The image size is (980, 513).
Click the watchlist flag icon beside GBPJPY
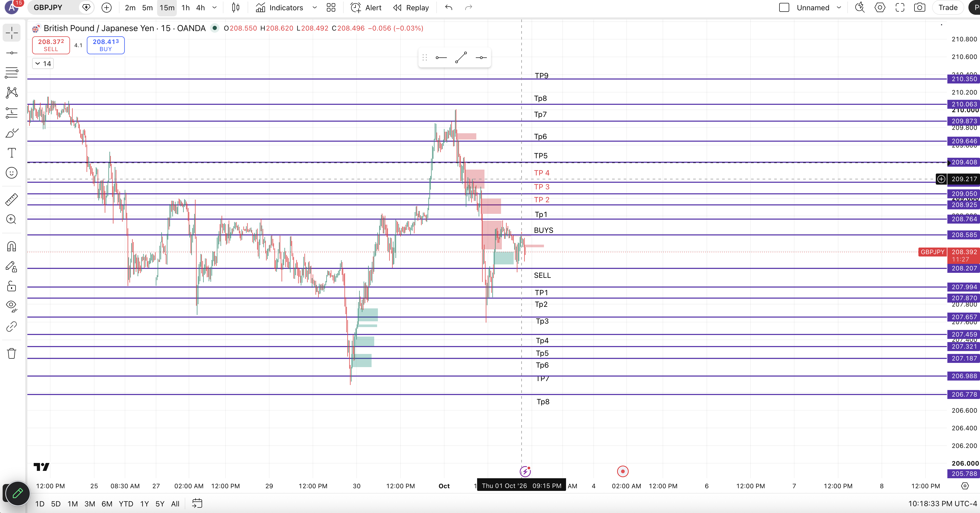point(86,8)
